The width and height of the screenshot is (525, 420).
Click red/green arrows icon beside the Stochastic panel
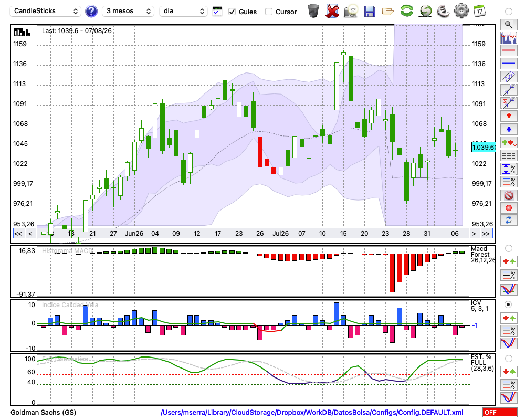pos(509,372)
